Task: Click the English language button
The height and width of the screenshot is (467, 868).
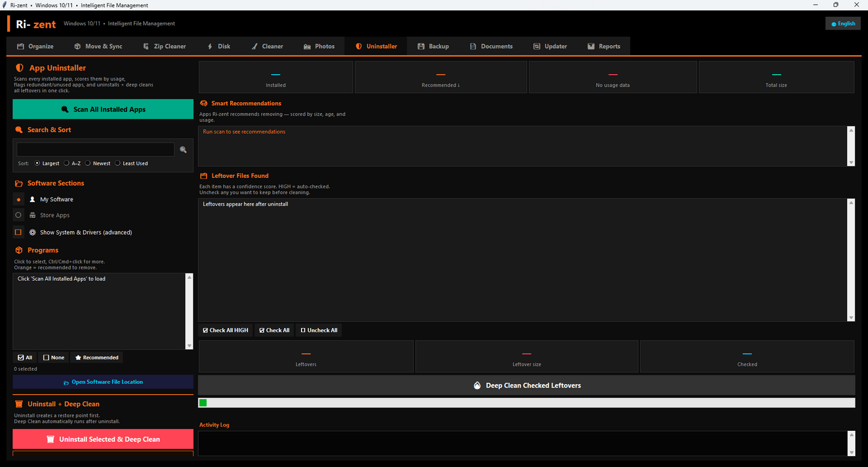Action: pos(843,23)
